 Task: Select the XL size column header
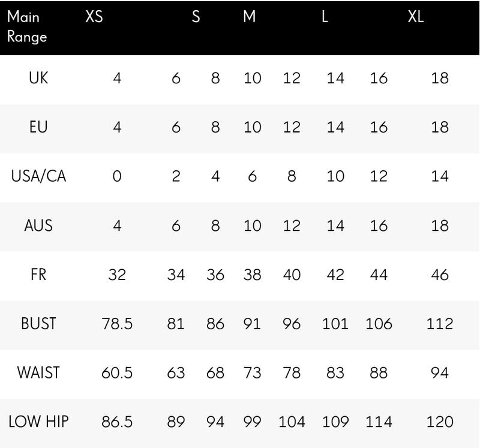[x=416, y=17]
